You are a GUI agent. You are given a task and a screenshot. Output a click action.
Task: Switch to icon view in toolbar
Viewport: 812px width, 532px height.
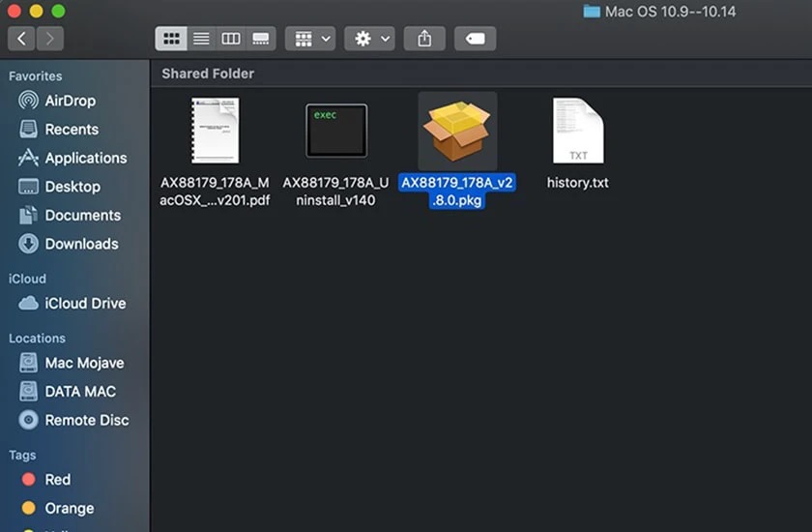pos(171,39)
